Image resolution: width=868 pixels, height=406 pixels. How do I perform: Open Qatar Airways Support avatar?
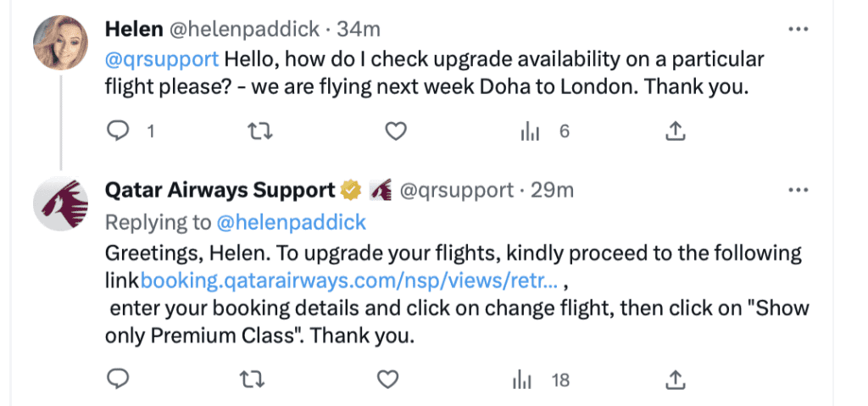[61, 203]
